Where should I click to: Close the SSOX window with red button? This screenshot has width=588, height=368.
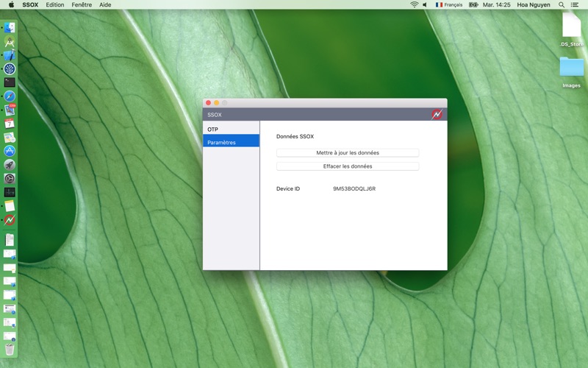[208, 103]
